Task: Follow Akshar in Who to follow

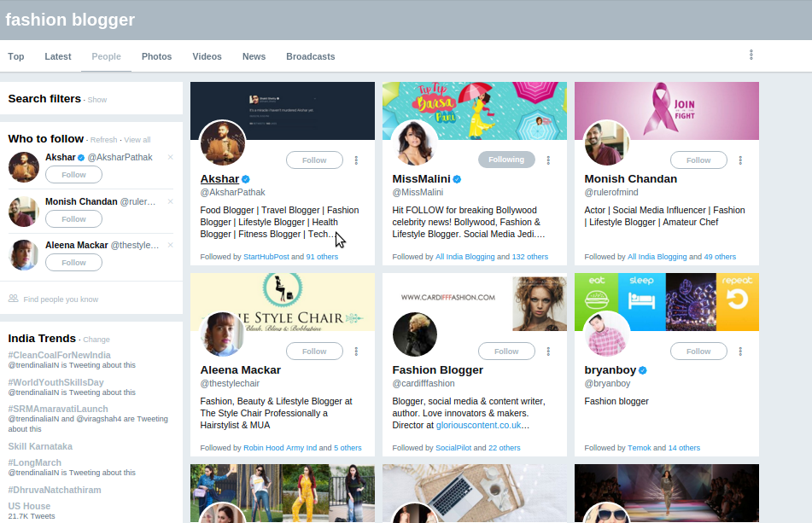Action: pos(74,175)
